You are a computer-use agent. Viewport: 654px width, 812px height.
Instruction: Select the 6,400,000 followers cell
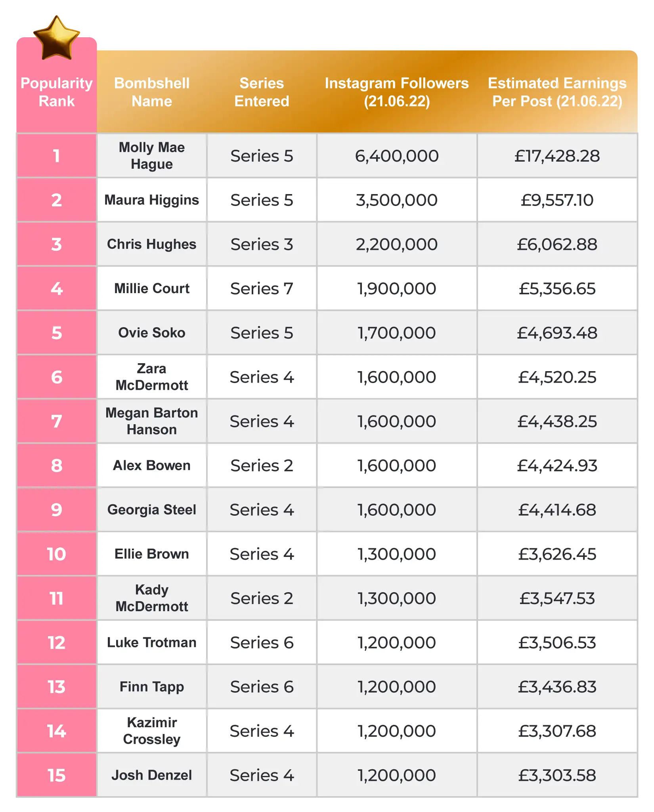coord(397,156)
